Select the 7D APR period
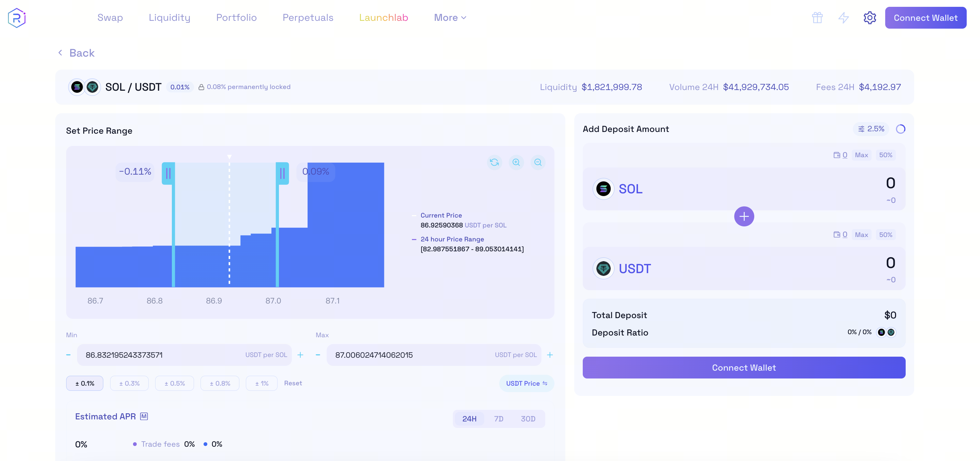This screenshot has height=461, width=980. click(x=499, y=419)
